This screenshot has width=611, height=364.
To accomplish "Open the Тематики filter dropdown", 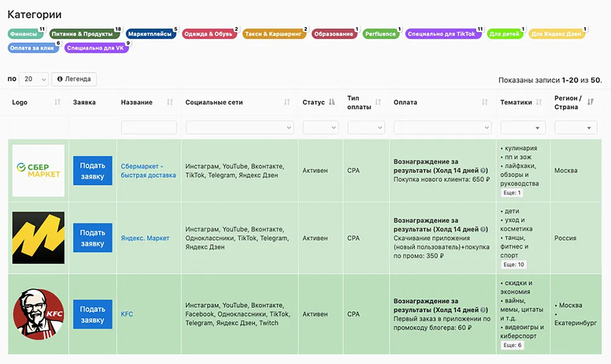I will (x=523, y=127).
